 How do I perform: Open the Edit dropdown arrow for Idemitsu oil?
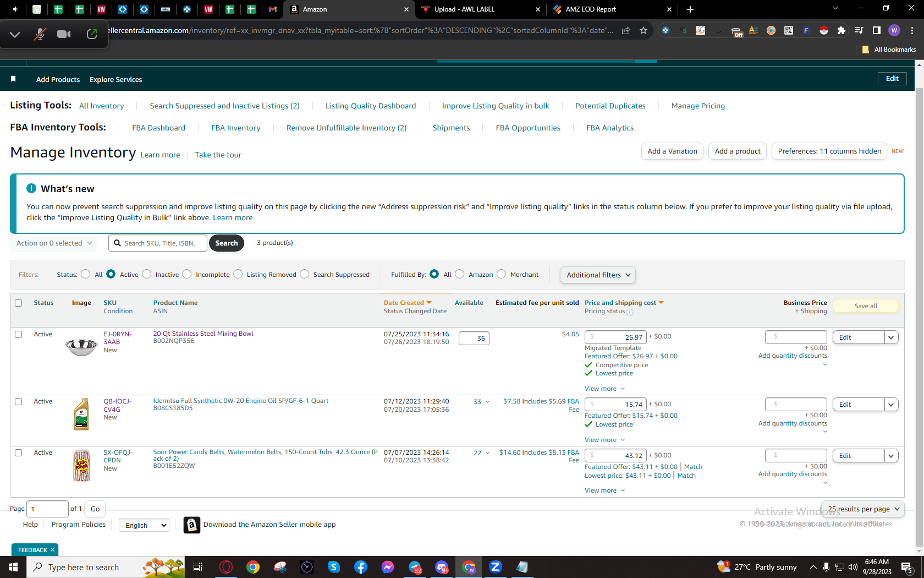(x=892, y=405)
